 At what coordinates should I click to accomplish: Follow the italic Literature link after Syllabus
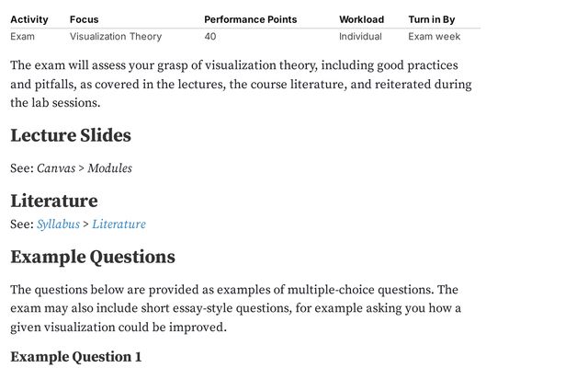point(119,224)
